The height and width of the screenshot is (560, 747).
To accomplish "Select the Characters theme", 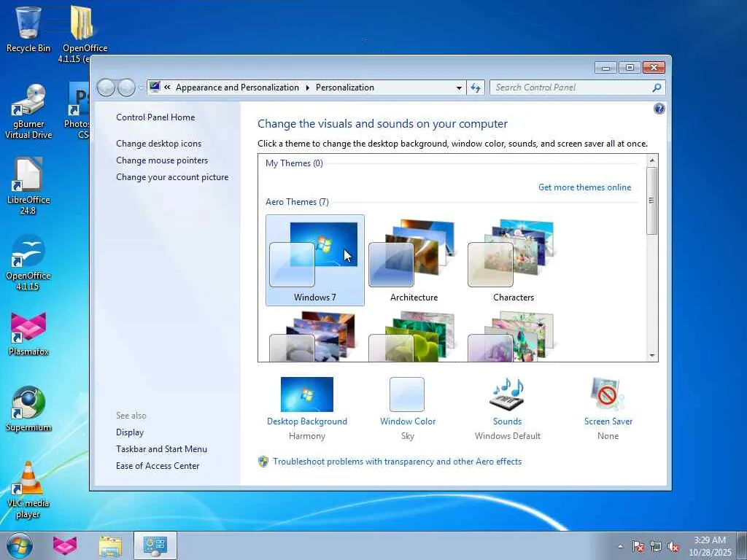I will tap(513, 260).
